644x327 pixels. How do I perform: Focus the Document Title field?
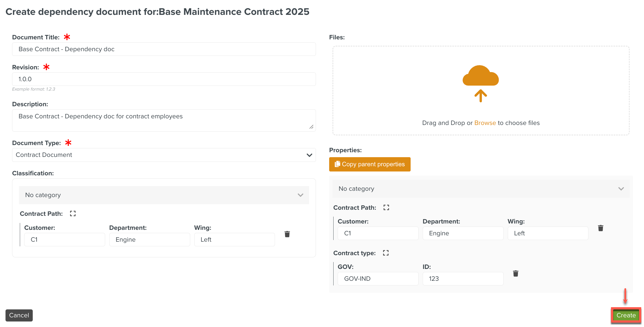[164, 49]
